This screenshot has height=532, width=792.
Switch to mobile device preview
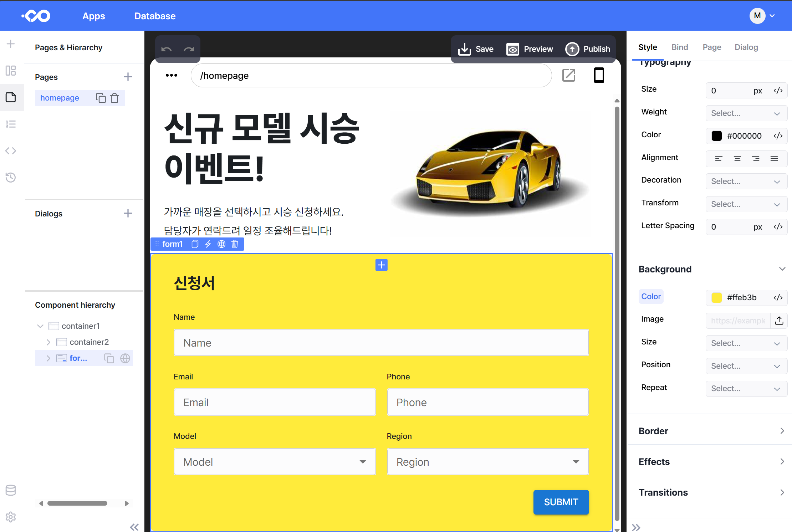[x=599, y=75]
